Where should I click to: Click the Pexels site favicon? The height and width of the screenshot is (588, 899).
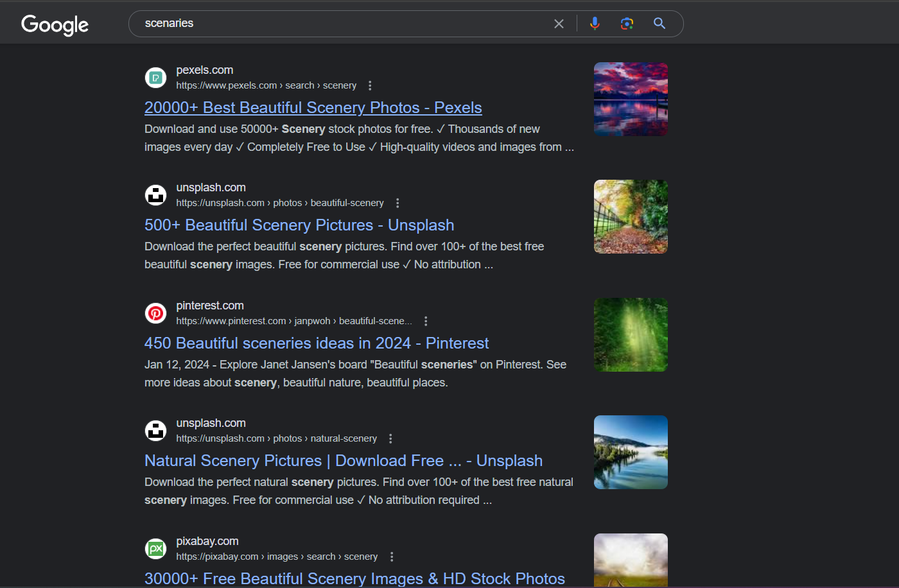(155, 78)
